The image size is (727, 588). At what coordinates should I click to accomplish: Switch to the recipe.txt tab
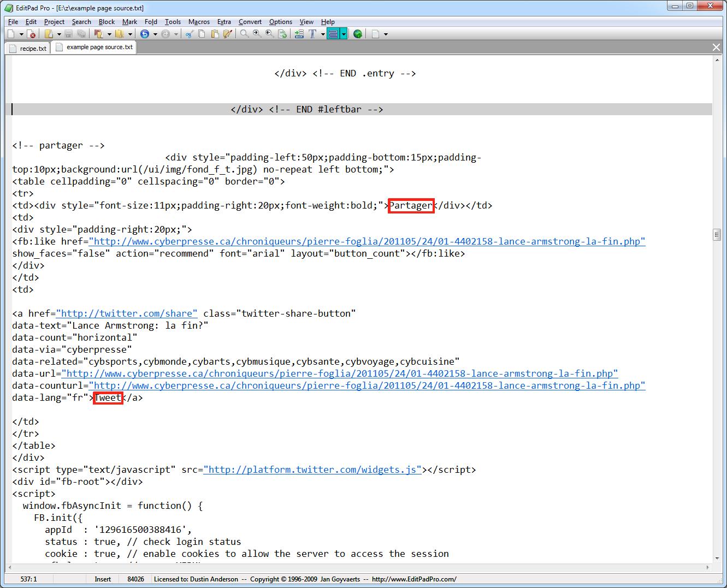pyautogui.click(x=27, y=48)
